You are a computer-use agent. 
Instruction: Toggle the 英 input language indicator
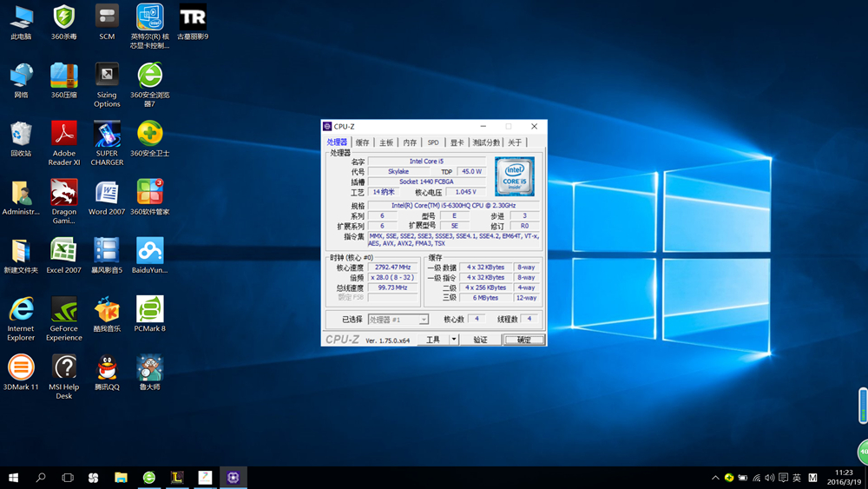click(797, 478)
